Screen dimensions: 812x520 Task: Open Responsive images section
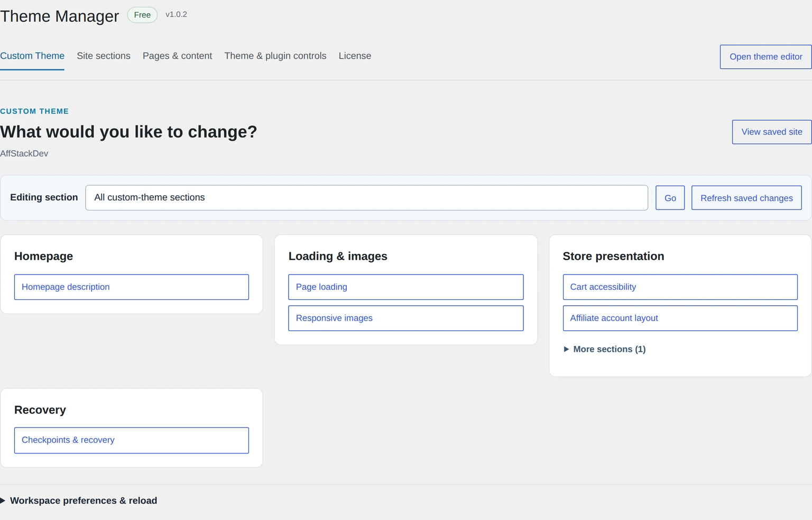pos(405,318)
